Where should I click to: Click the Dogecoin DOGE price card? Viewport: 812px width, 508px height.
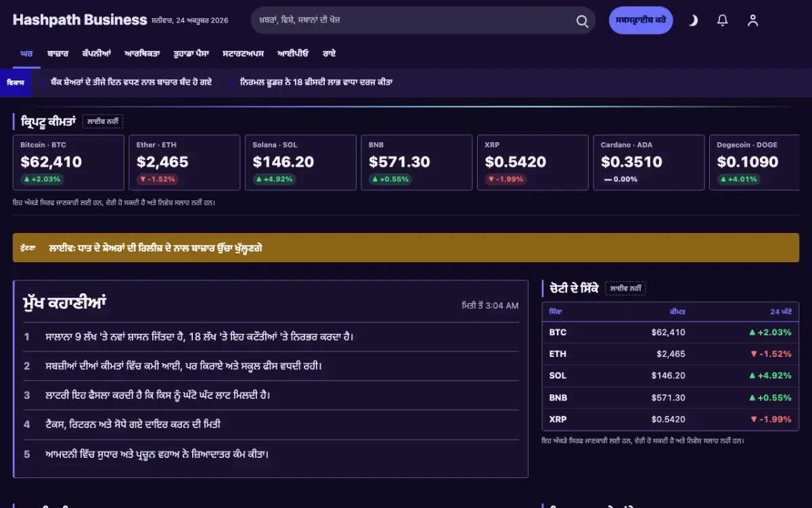click(754, 163)
